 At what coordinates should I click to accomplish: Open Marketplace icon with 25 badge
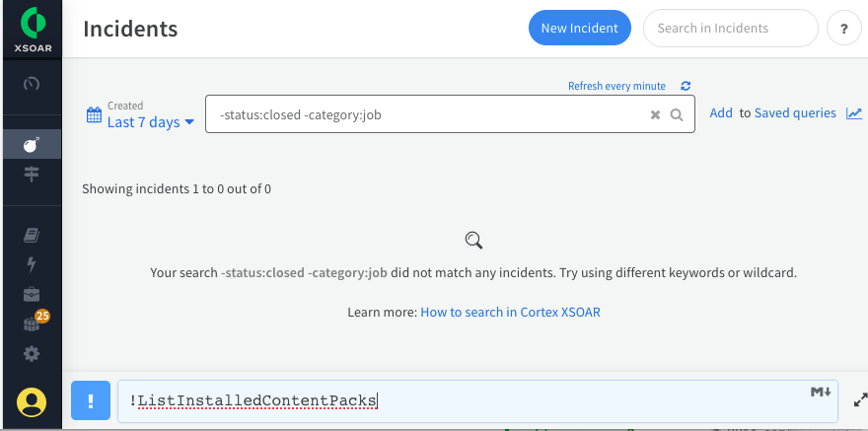click(x=33, y=323)
